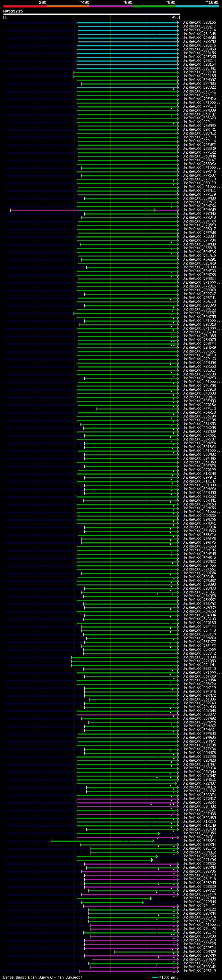Viewport: 222px width, 980px height.
Task: Click the UniRef100_C7IYD6 label
Action: [199, 860]
